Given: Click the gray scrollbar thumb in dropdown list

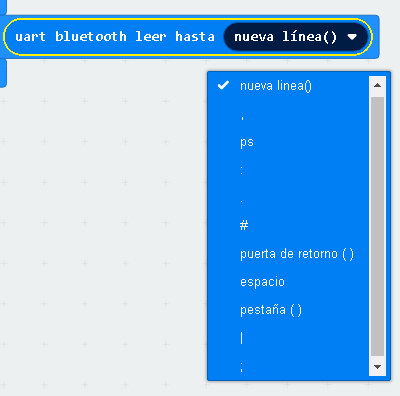Looking at the screenshot, I should (377, 227).
